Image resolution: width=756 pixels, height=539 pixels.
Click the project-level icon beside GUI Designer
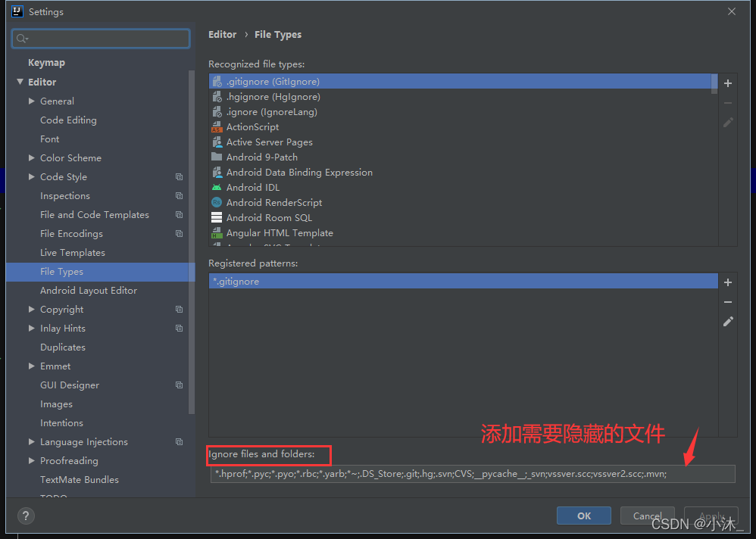pyautogui.click(x=179, y=385)
